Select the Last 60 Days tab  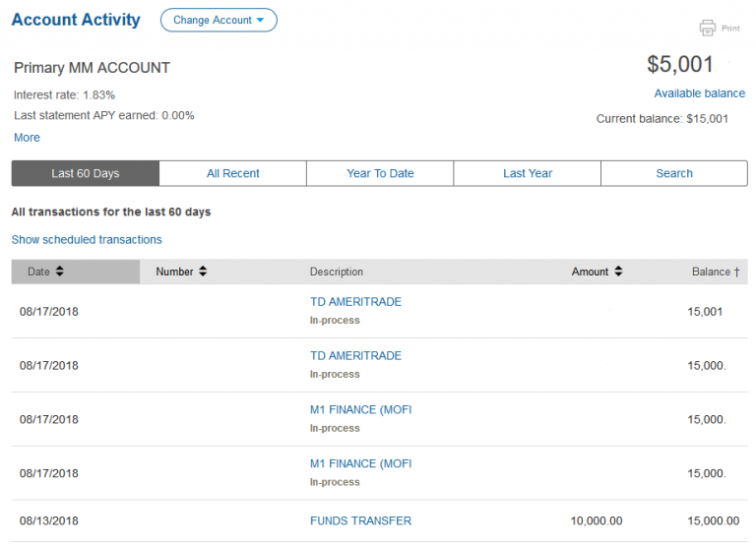click(85, 173)
